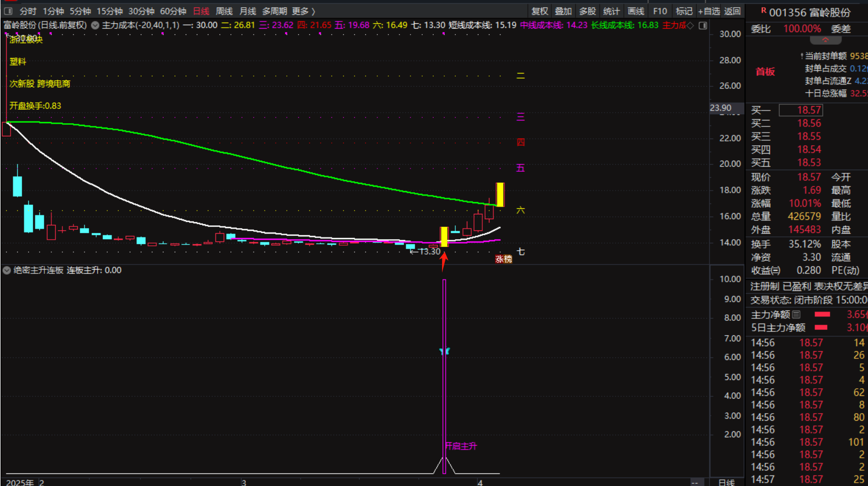
Task: Click the cyan butterfly marker in indicator pane
Action: coord(444,351)
